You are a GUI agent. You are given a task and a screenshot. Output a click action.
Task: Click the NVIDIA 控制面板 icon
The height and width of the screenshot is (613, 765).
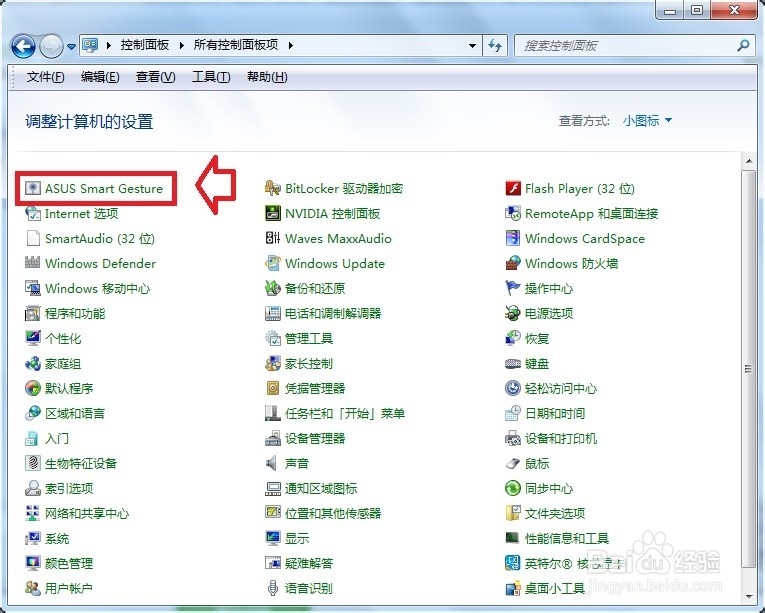[x=273, y=213]
